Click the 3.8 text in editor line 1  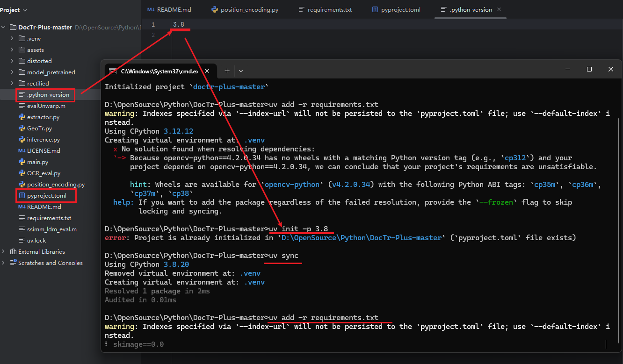pos(178,24)
